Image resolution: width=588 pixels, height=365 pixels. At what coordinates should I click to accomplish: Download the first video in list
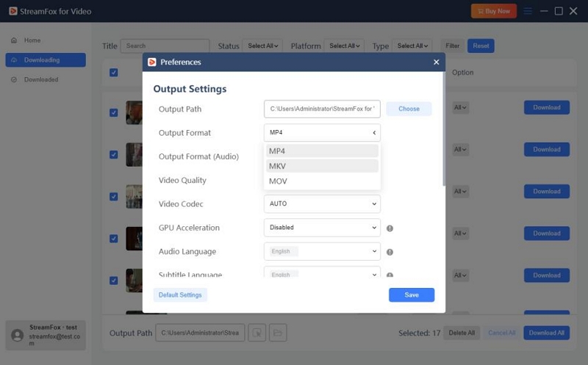(x=547, y=107)
